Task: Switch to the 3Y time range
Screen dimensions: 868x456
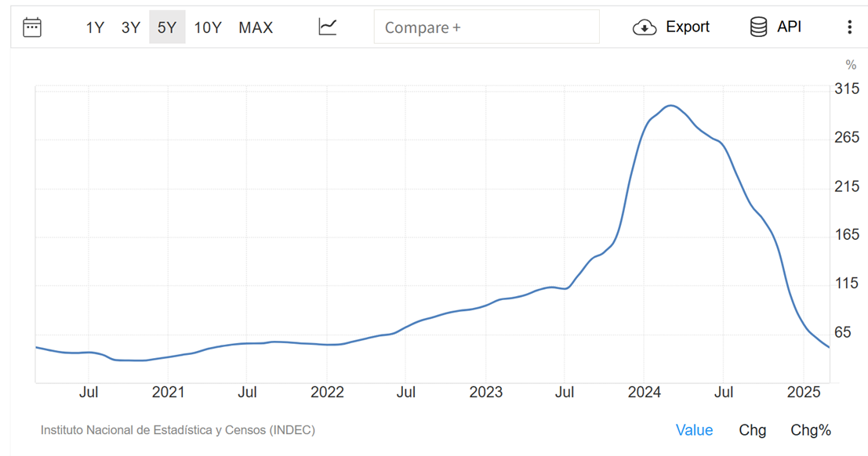Action: coord(131,27)
